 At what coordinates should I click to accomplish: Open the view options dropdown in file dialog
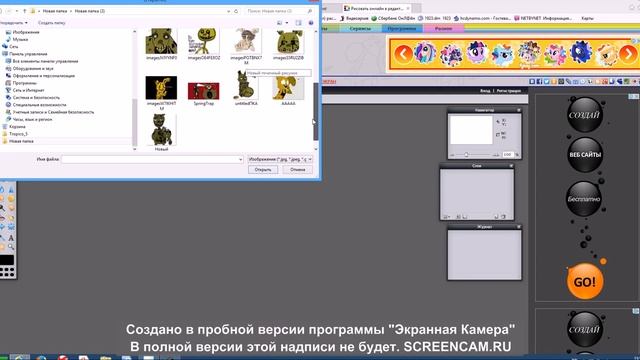[x=287, y=23]
